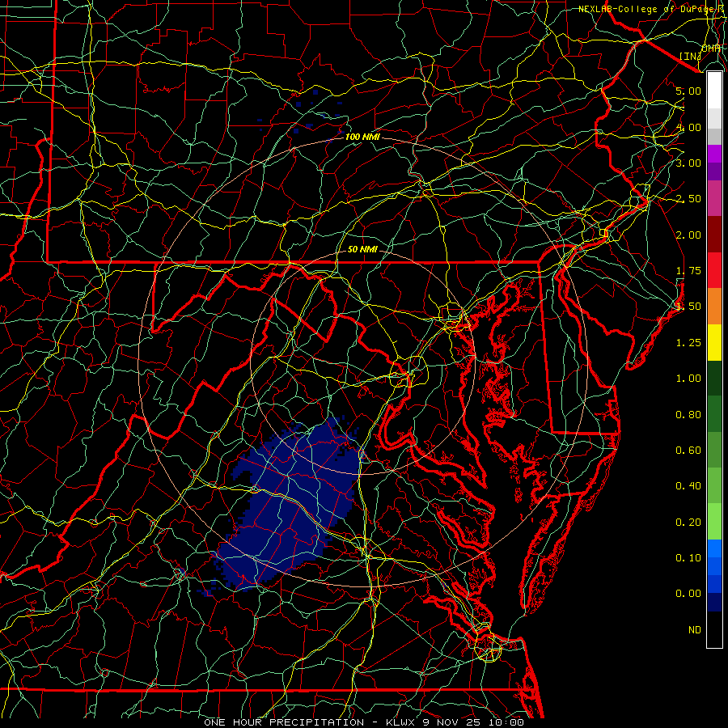Click the bright red 1.75 legend swatch
The width and height of the screenshot is (728, 728).
(x=714, y=270)
